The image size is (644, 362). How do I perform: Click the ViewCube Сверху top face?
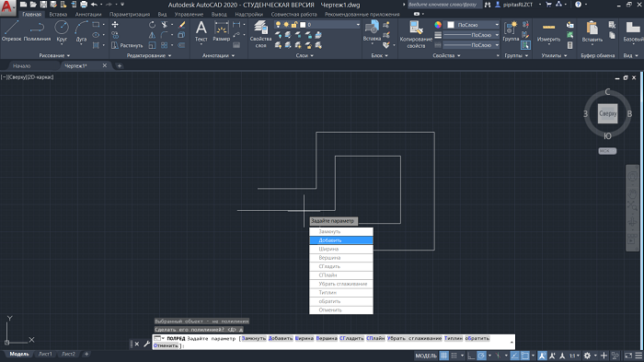(x=608, y=113)
